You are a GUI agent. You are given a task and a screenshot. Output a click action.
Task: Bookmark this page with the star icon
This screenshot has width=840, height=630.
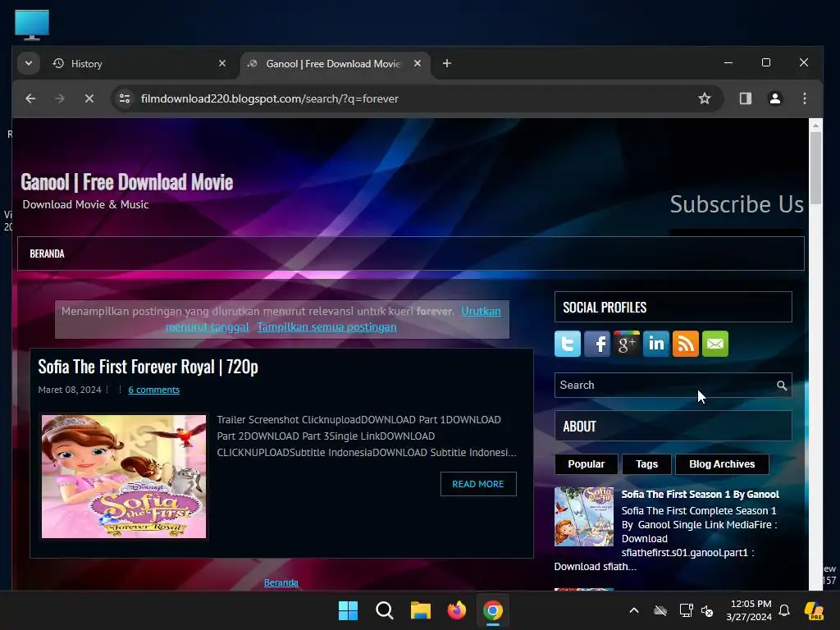705,98
